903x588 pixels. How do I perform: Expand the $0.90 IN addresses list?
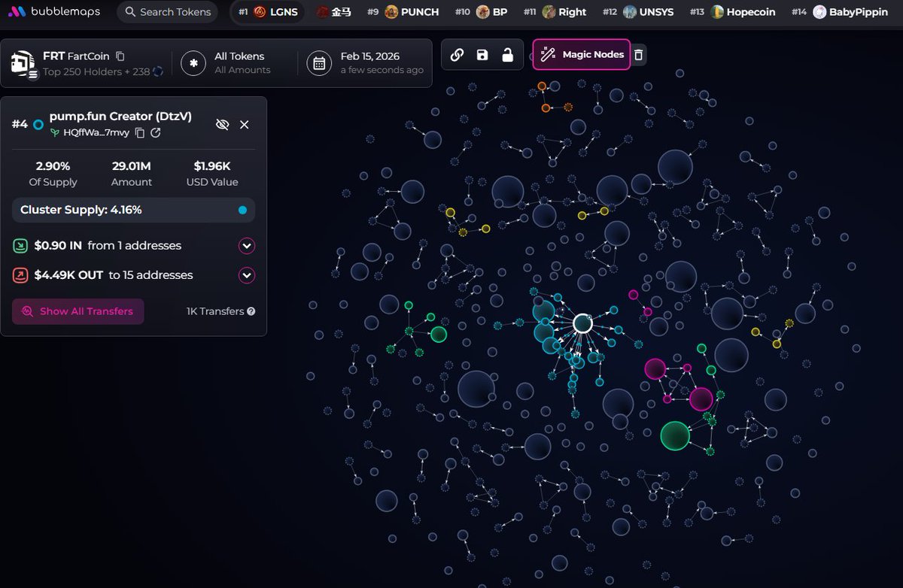pos(247,246)
